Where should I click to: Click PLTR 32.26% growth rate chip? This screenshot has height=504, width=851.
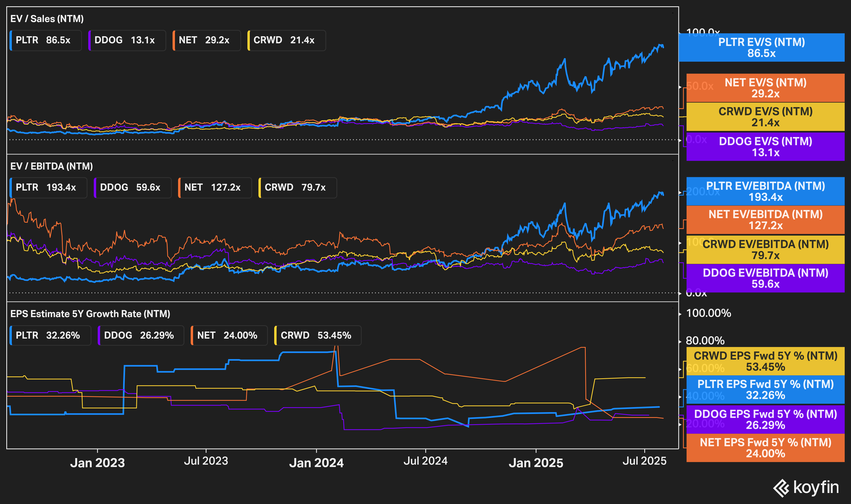coord(50,335)
